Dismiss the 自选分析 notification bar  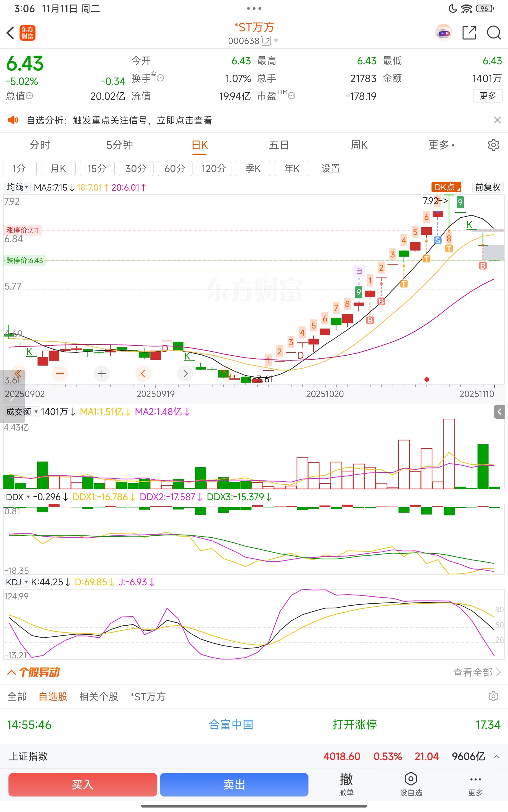[497, 120]
